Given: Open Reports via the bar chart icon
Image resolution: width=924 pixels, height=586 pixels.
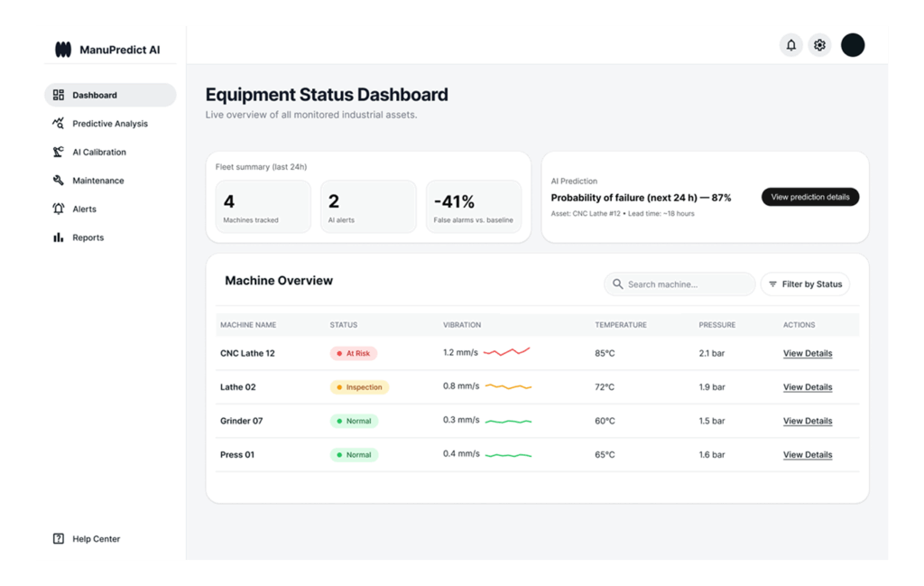Looking at the screenshot, I should 60,237.
